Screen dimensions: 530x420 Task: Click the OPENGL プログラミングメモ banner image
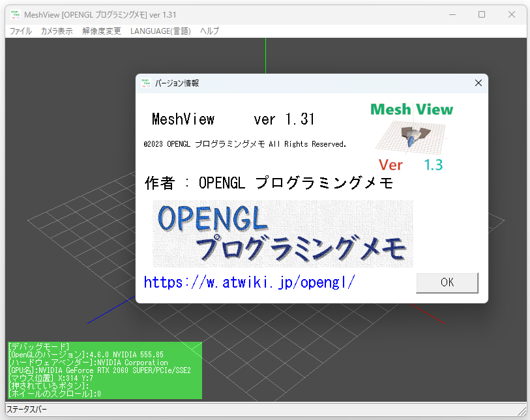pyautogui.click(x=283, y=233)
